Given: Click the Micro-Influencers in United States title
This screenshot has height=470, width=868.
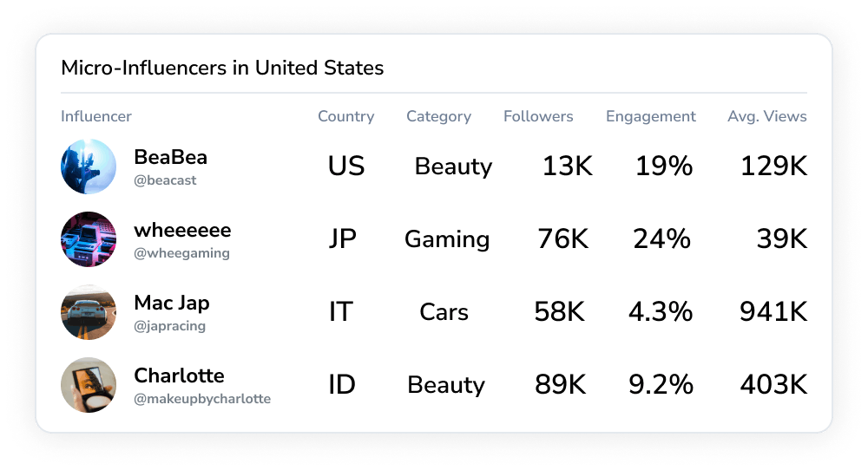Looking at the screenshot, I should click(x=222, y=68).
